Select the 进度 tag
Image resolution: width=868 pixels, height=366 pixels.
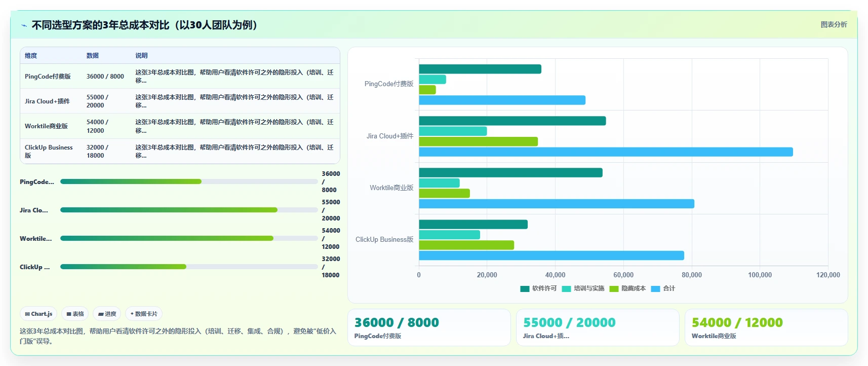pyautogui.click(x=107, y=314)
